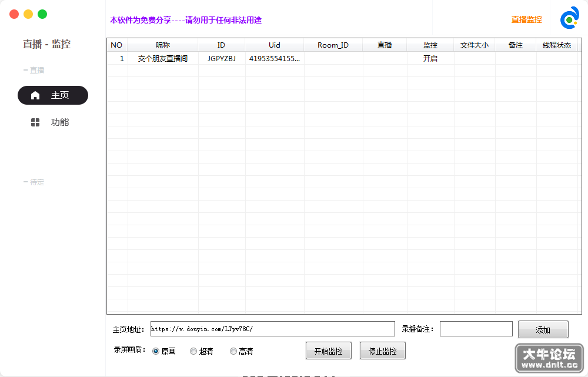Click the 线程状态 column header
The image size is (588, 377).
(557, 45)
